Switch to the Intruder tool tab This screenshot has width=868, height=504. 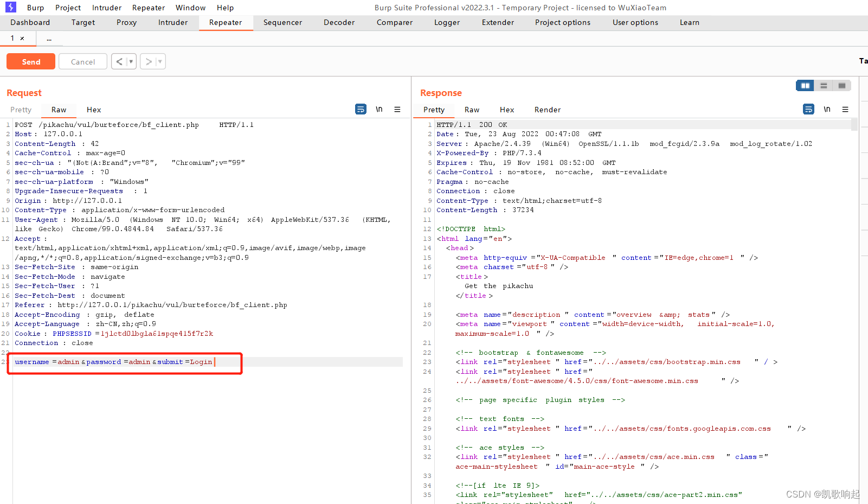point(173,22)
